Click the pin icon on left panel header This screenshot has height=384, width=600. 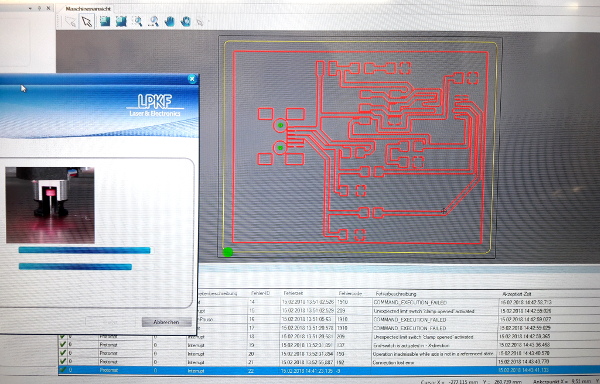click(x=39, y=8)
